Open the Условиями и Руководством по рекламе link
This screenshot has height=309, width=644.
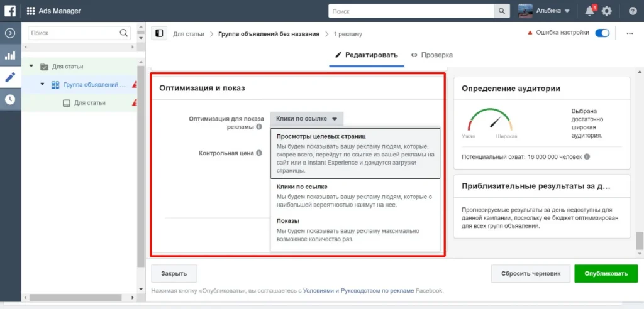358,291
